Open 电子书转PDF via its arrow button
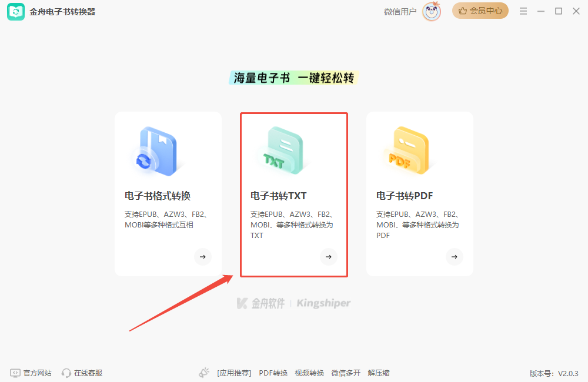 (x=455, y=257)
